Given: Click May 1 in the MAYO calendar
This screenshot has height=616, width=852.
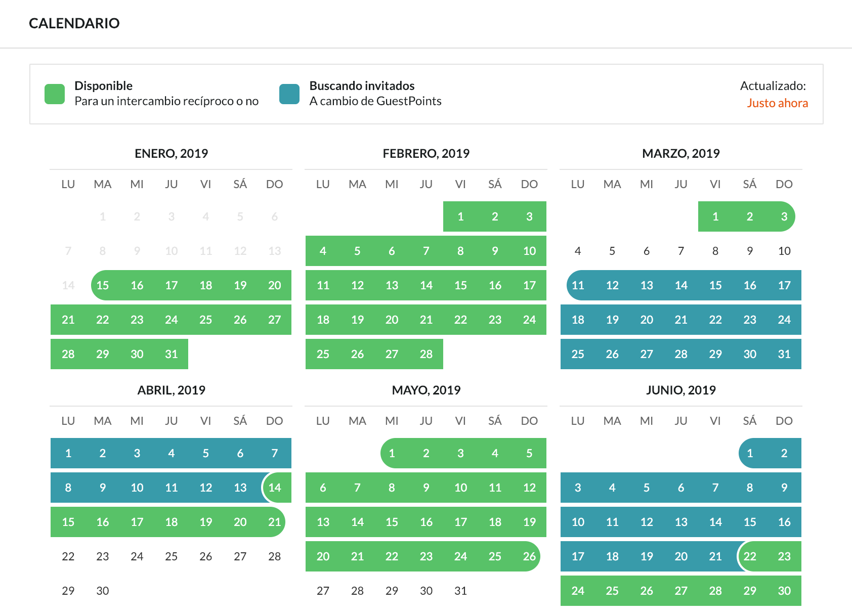Looking at the screenshot, I should click(x=392, y=453).
